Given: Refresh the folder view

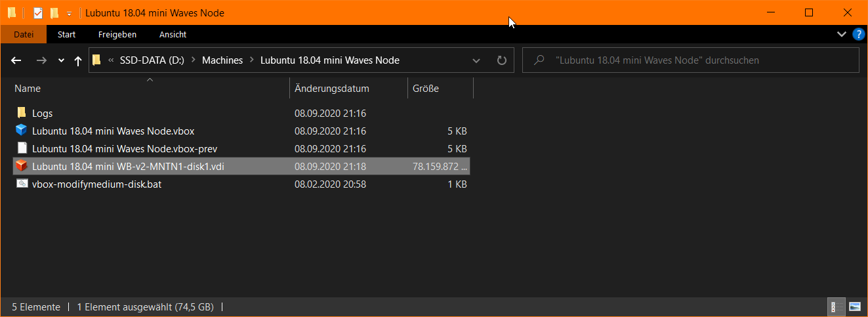Looking at the screenshot, I should click(502, 60).
